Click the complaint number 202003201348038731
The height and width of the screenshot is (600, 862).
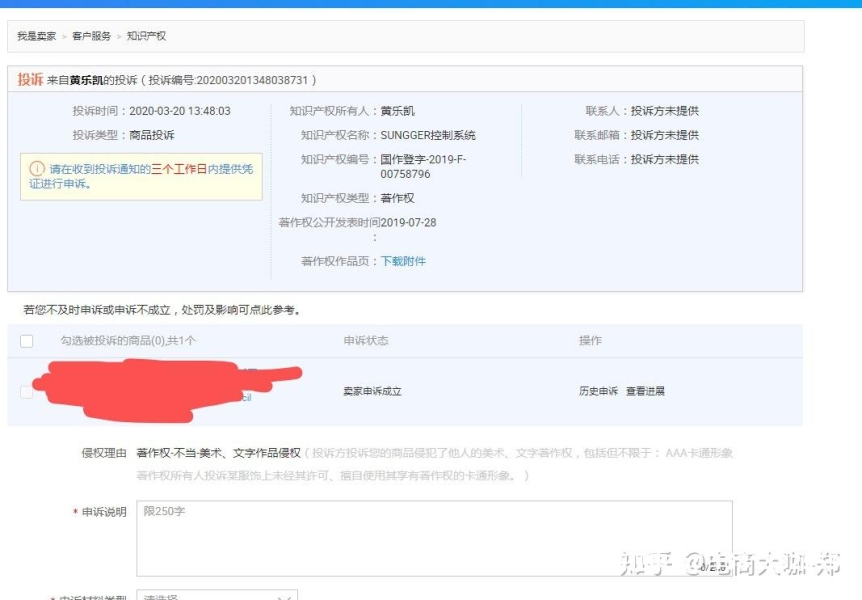(x=252, y=80)
